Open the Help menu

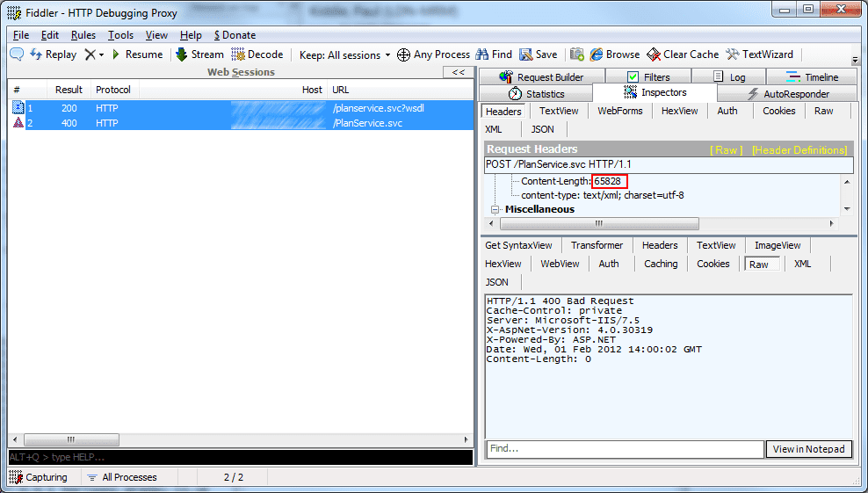coord(191,35)
